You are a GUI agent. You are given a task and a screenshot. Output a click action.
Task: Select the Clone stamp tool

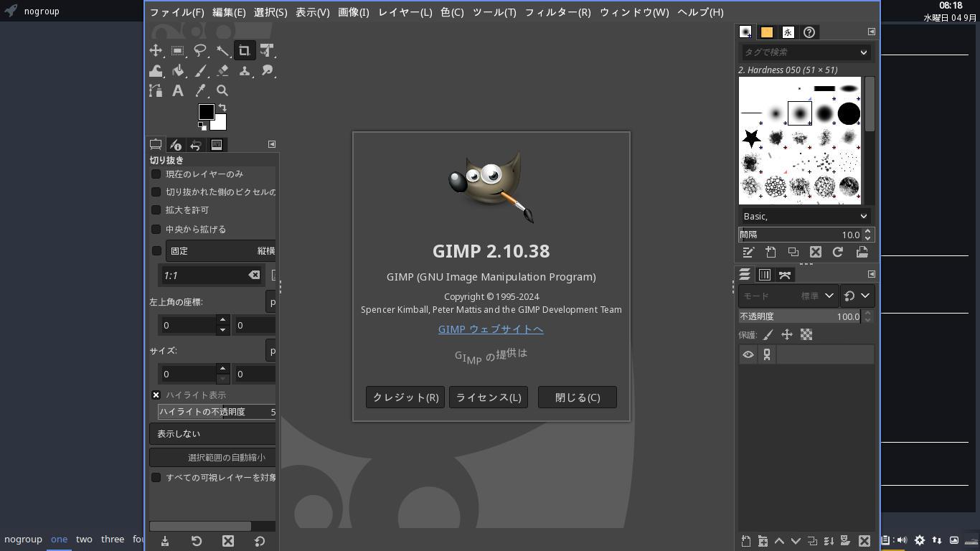(x=245, y=70)
